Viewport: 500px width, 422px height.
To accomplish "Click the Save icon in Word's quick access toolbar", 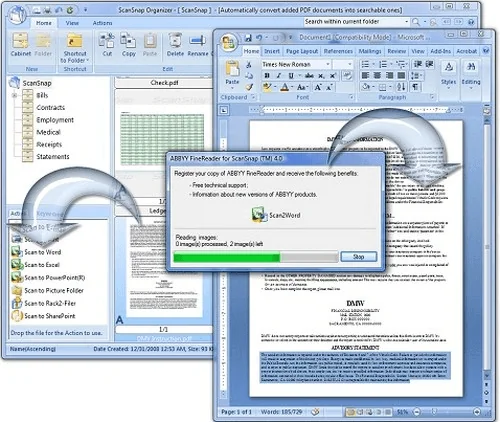I will (x=248, y=38).
